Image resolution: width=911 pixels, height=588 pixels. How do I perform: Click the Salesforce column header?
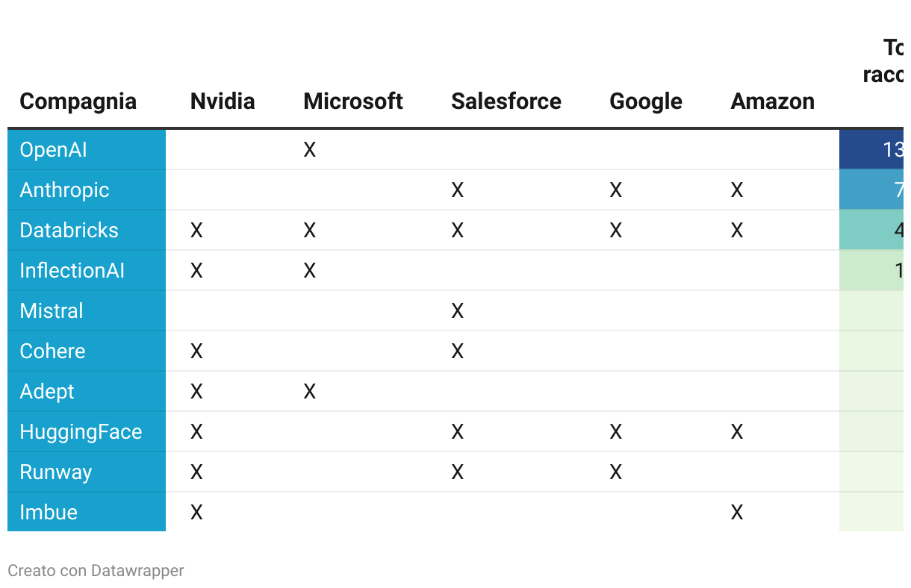click(x=506, y=101)
